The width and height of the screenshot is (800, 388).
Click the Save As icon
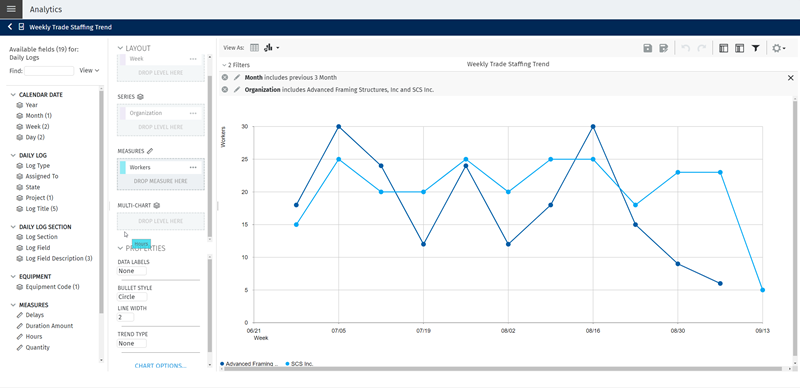tap(663, 48)
